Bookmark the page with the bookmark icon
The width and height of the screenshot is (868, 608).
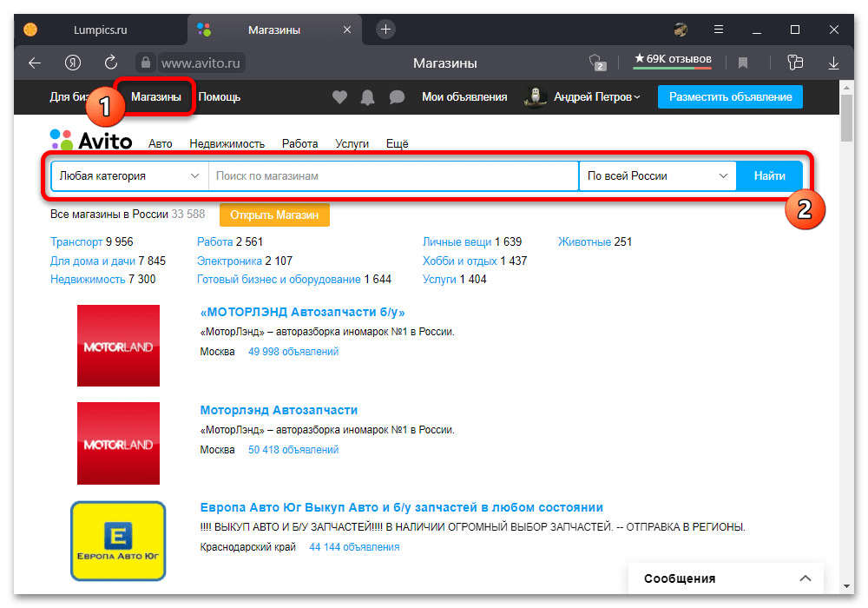point(743,63)
